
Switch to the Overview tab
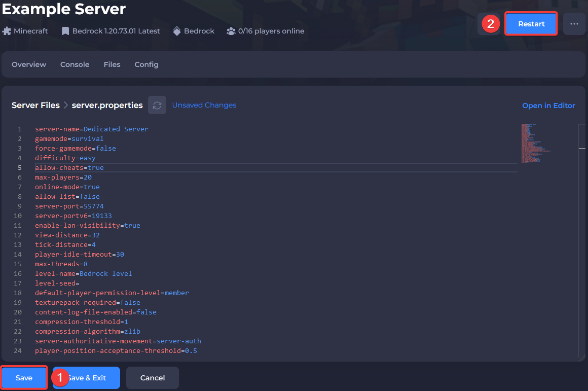coord(29,64)
